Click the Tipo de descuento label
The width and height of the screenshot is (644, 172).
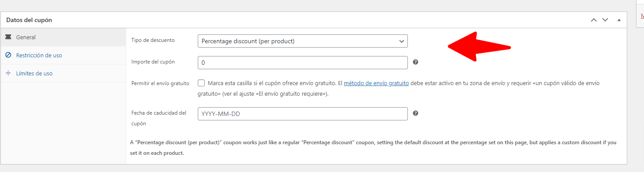(x=153, y=40)
